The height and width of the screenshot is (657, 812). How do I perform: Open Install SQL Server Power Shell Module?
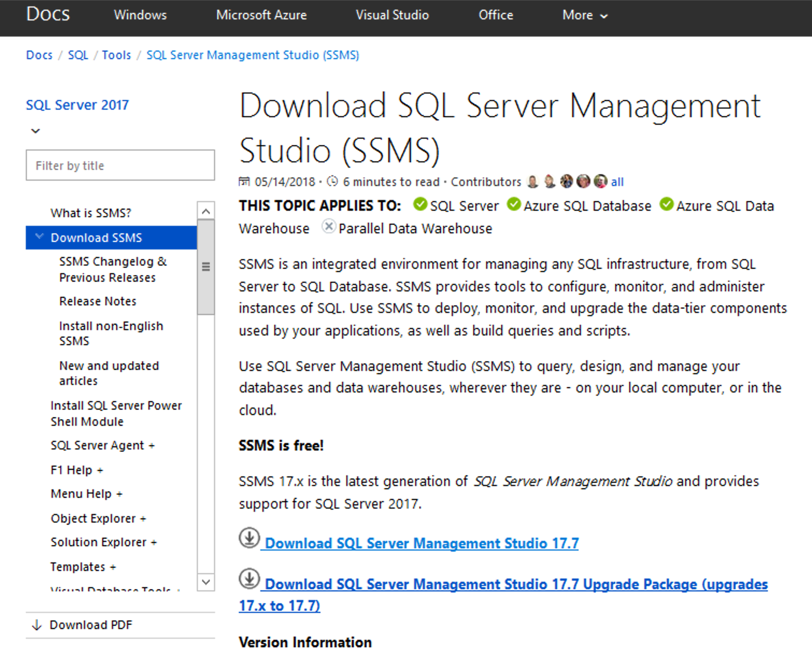(116, 413)
